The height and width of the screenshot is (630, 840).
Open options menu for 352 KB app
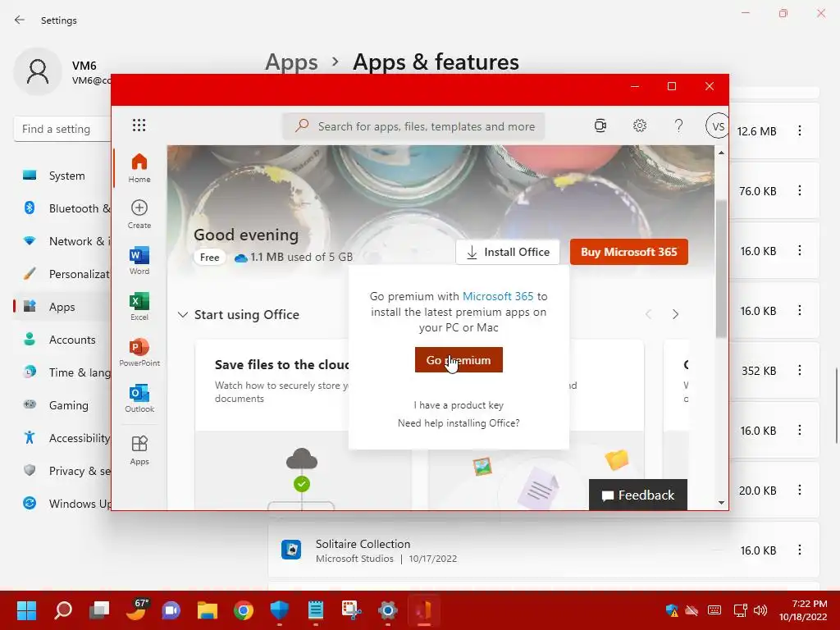point(799,370)
